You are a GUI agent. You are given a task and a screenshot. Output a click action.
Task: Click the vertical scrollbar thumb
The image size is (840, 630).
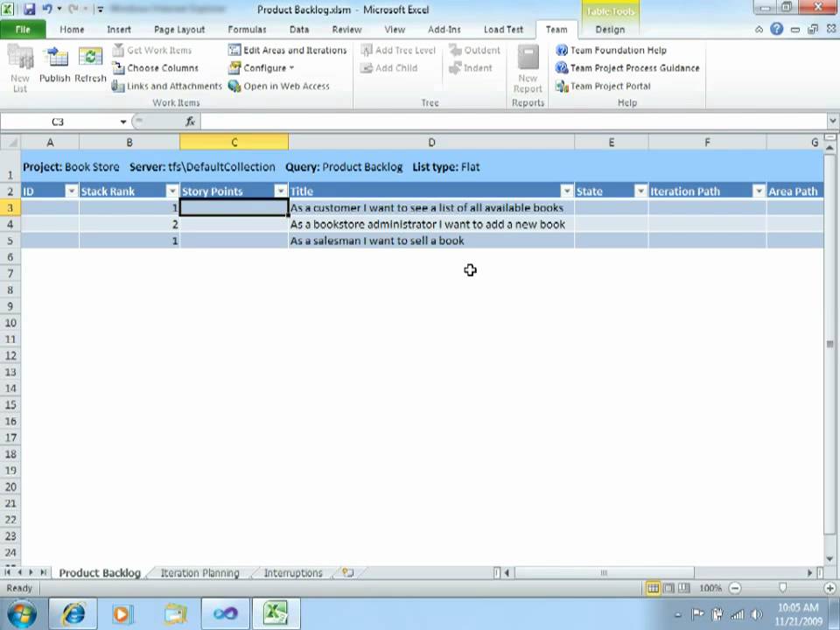[x=829, y=344]
